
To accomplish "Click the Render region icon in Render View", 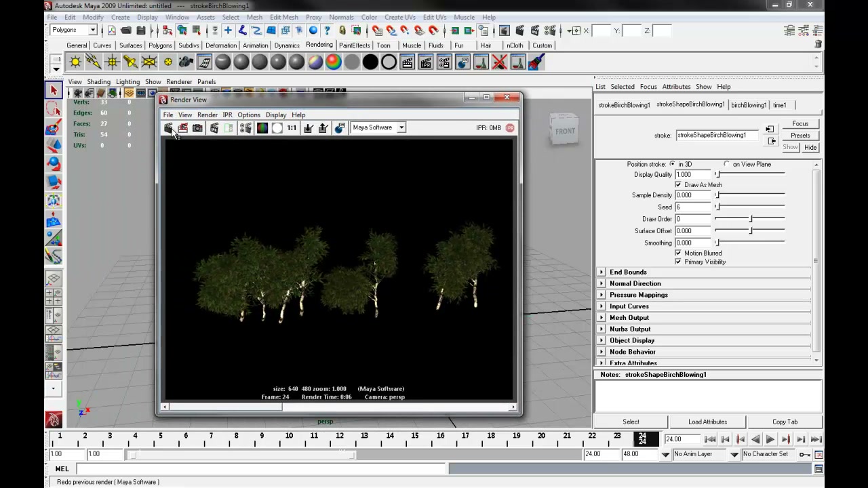I will pos(182,128).
